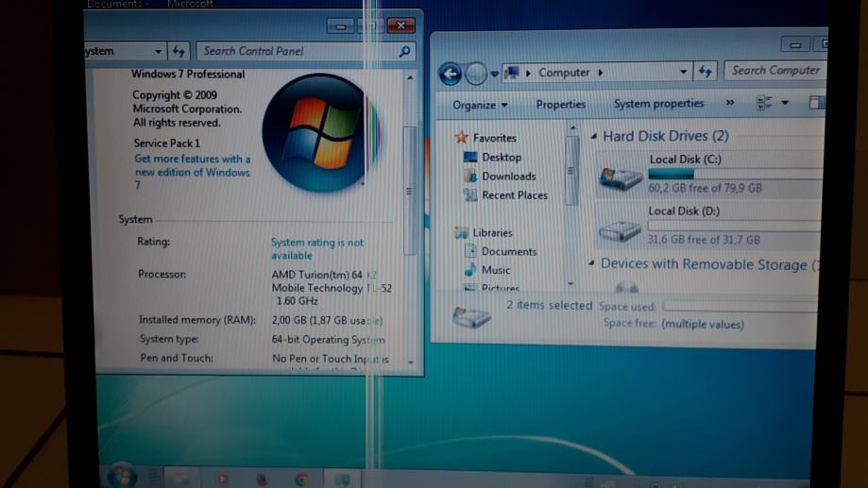This screenshot has width=868, height=488.
Task: Open address bar history dropdown in Computer window
Action: point(683,72)
